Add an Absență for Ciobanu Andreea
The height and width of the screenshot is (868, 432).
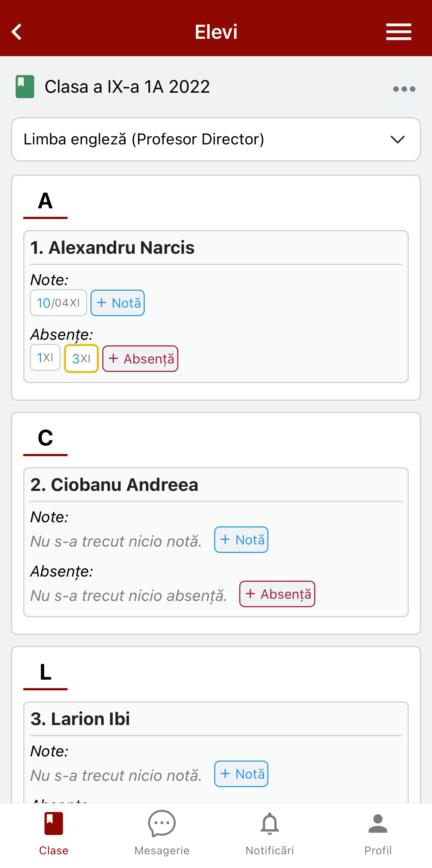pos(277,594)
